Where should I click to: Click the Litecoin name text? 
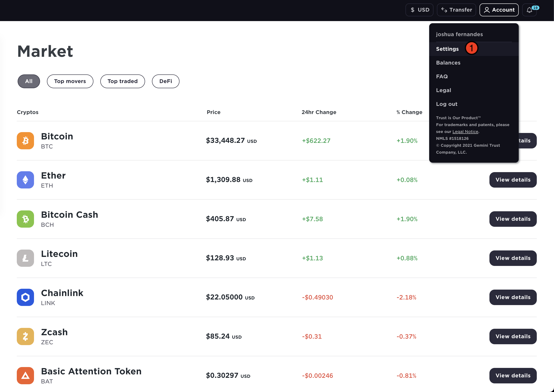[x=59, y=254]
